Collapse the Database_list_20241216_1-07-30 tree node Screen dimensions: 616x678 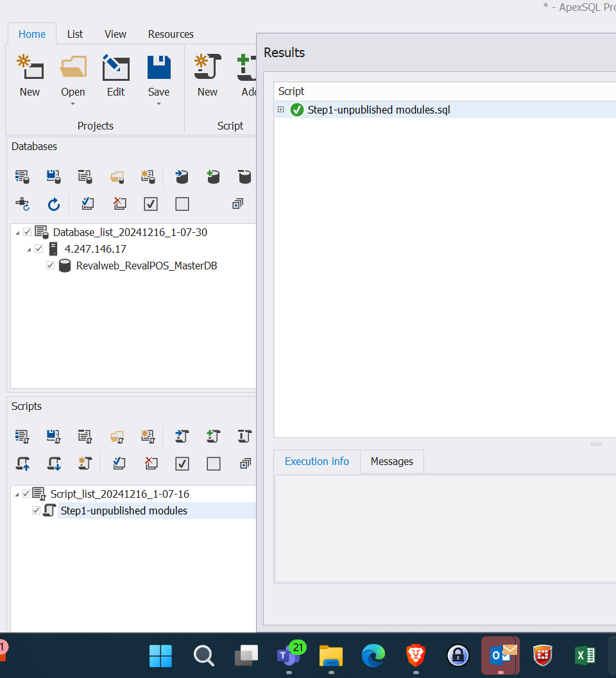pos(17,232)
